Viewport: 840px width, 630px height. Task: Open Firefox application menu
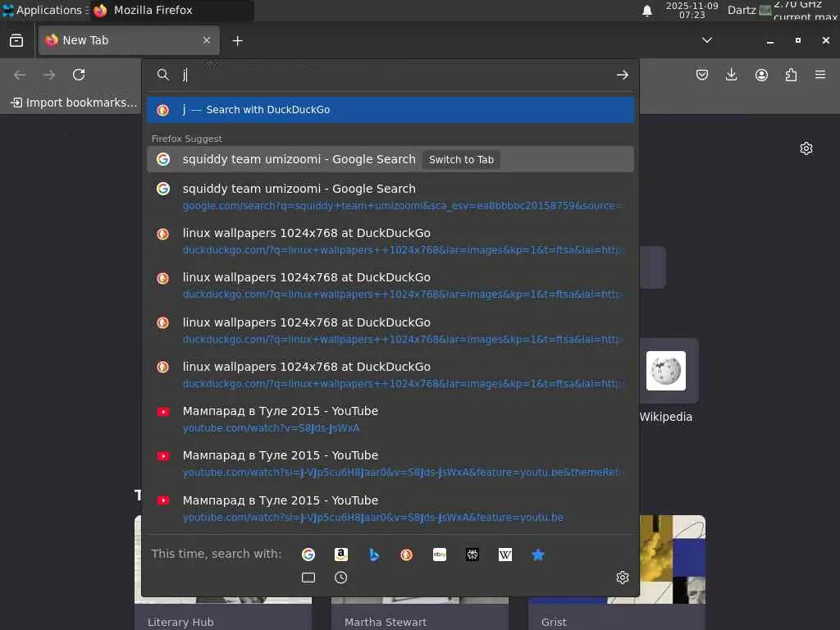pos(820,75)
